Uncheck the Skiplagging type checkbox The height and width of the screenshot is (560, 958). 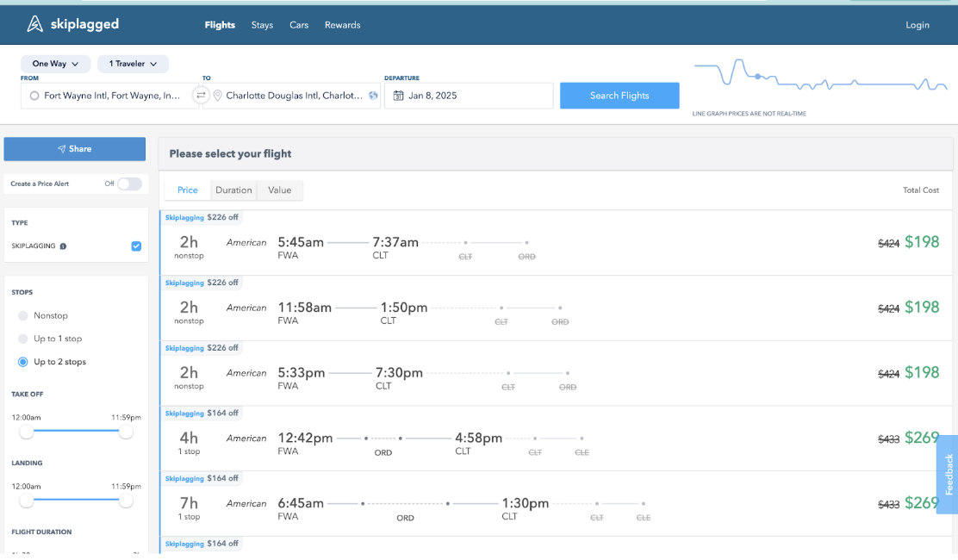point(136,246)
